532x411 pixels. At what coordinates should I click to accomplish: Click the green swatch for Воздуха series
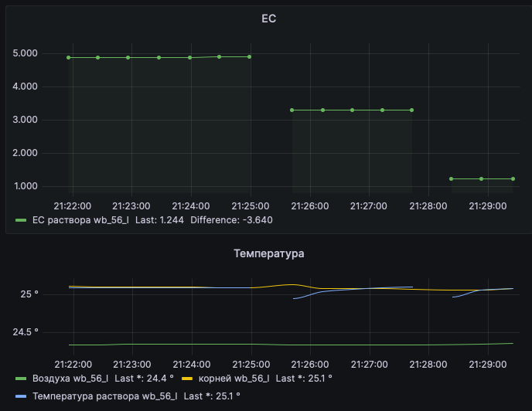[x=21, y=379]
